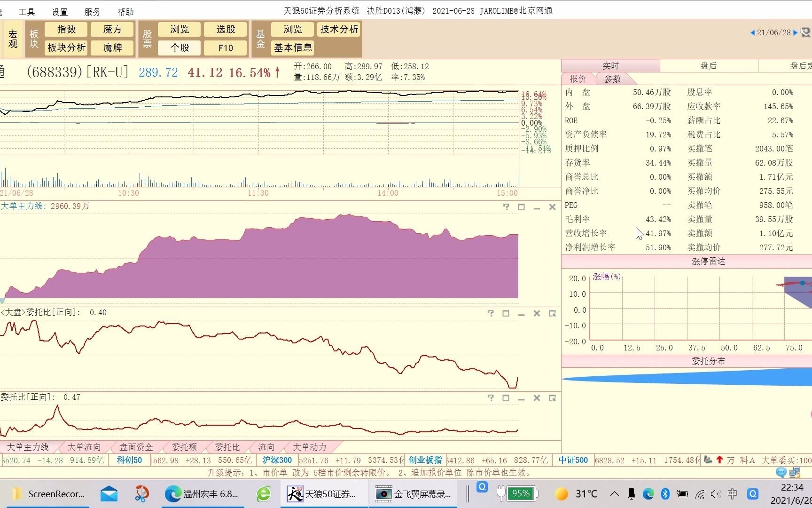Open the Mail app in taskbar
This screenshot has width=812, height=508.
click(109, 494)
